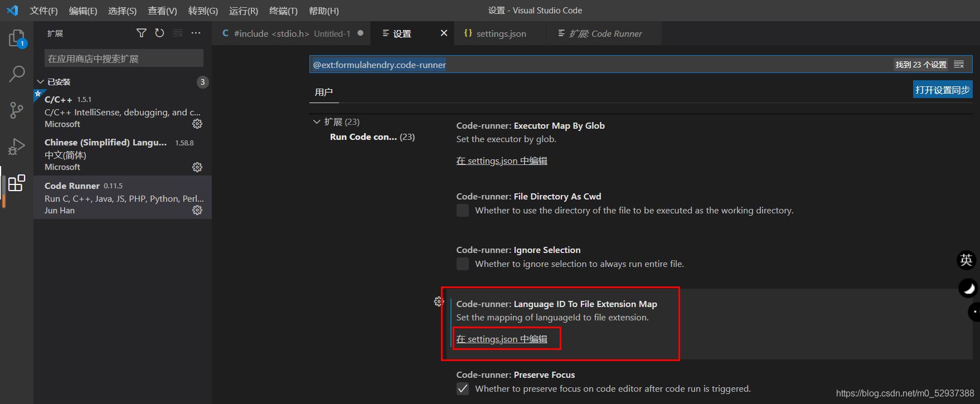Click the 打开设置同步 button
This screenshot has width=980, height=404.
click(943, 90)
